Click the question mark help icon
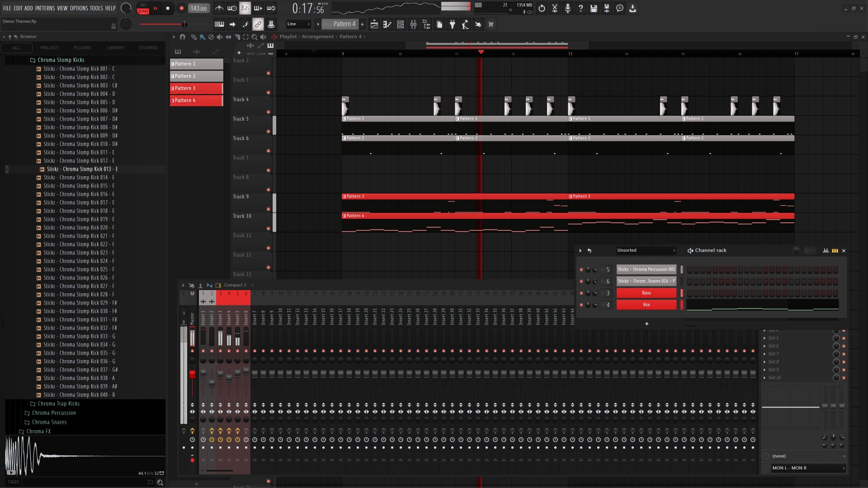 tap(581, 8)
